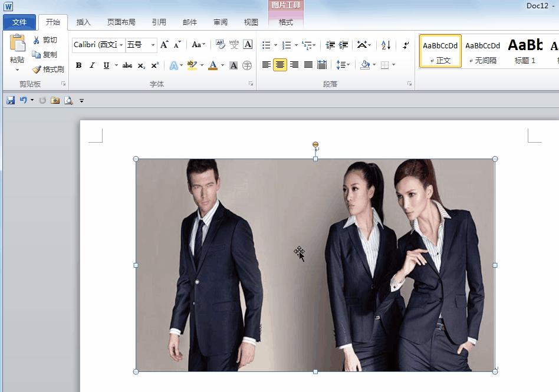
Task: Redo action in quick access toolbar
Action: [42, 100]
